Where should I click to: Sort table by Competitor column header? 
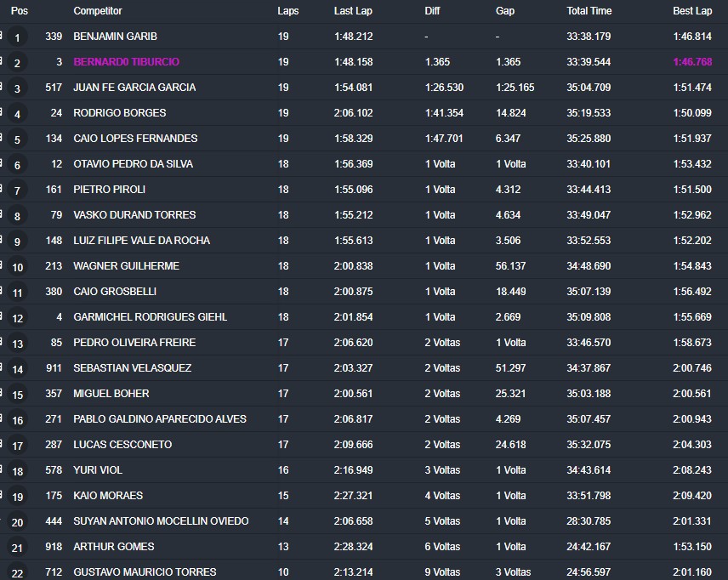pos(97,11)
